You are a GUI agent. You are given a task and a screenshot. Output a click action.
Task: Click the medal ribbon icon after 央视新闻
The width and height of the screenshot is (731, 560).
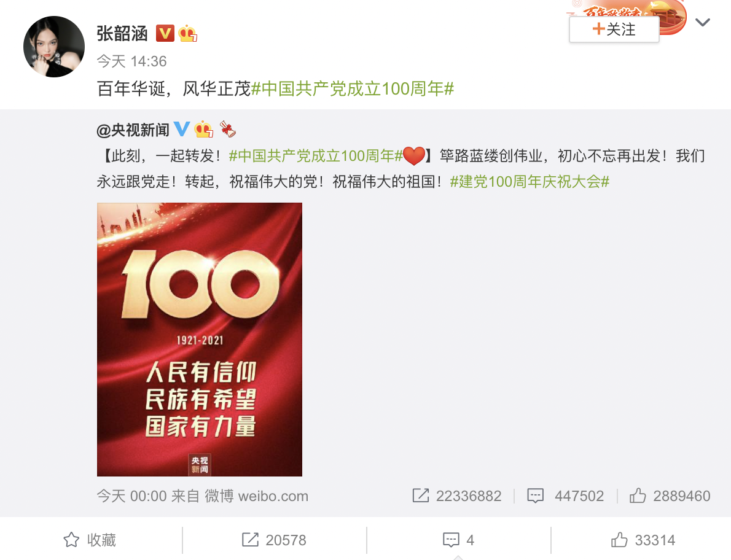coord(227,129)
